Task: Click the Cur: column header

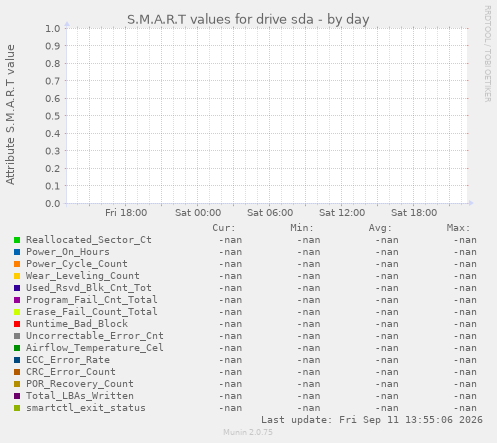Action: click(224, 228)
